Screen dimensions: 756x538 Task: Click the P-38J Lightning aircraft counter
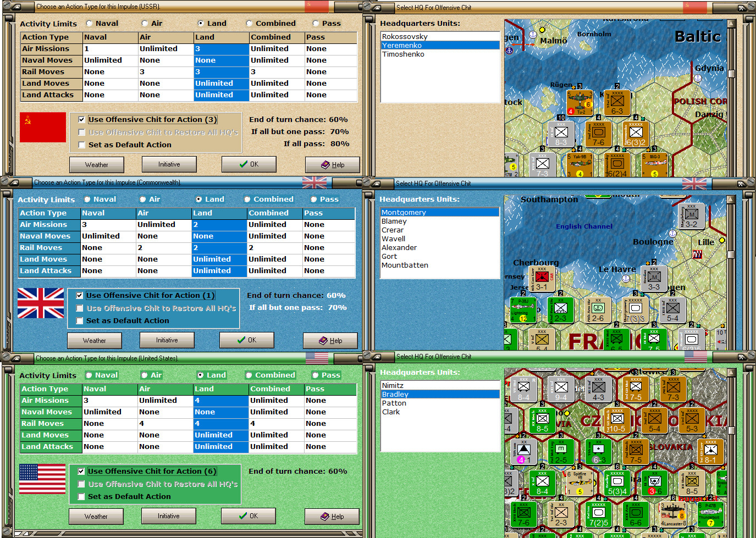[523, 310]
